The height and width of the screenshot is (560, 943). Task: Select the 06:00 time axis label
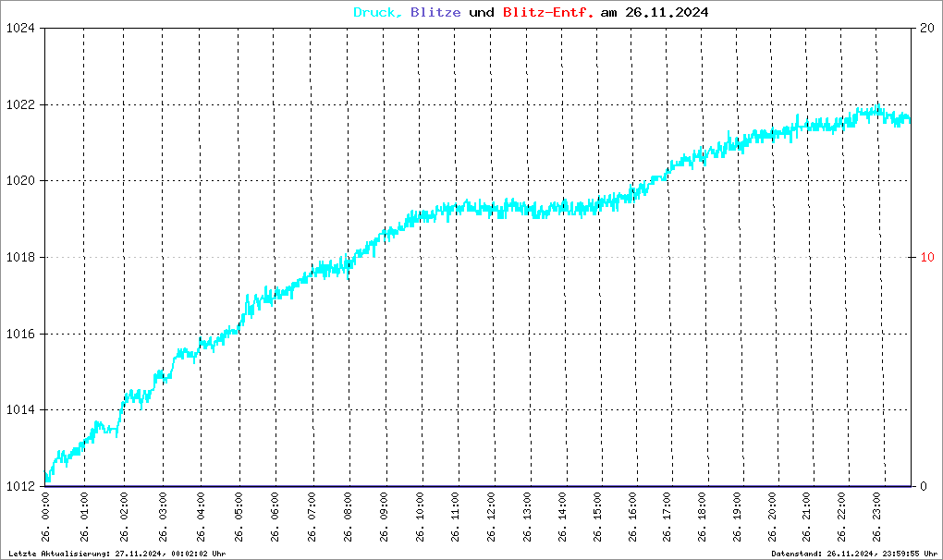pyautogui.click(x=275, y=516)
